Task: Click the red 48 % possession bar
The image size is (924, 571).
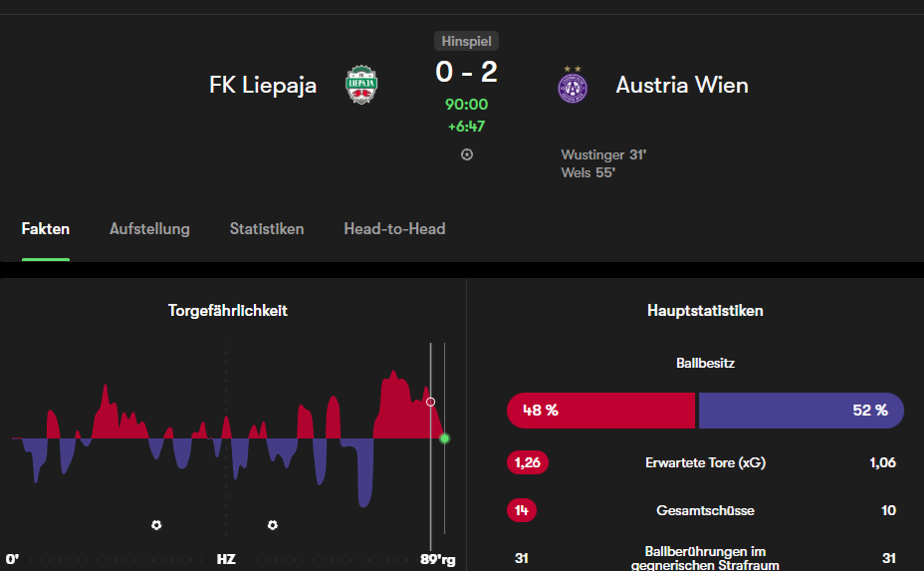Action: [600, 411]
